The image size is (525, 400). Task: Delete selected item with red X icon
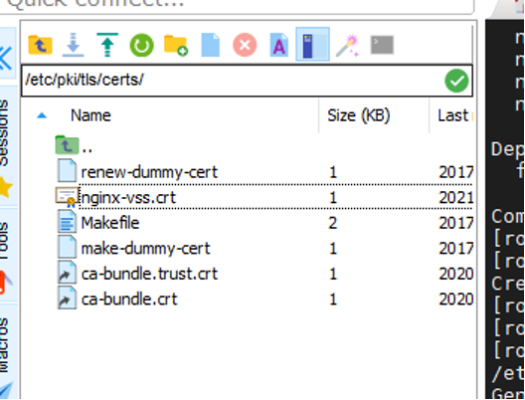(245, 45)
